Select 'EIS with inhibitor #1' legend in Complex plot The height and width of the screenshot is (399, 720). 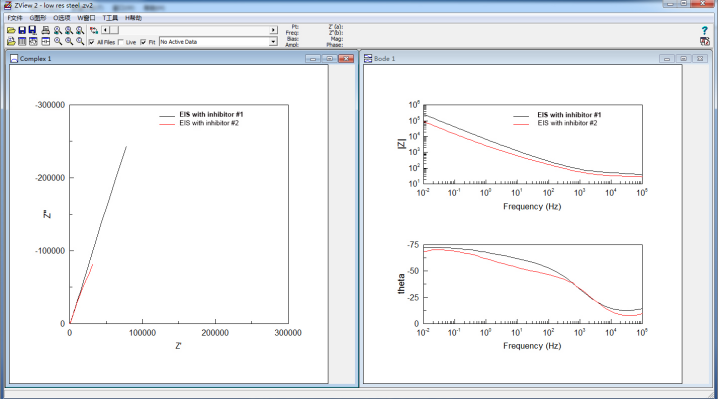tap(211, 114)
